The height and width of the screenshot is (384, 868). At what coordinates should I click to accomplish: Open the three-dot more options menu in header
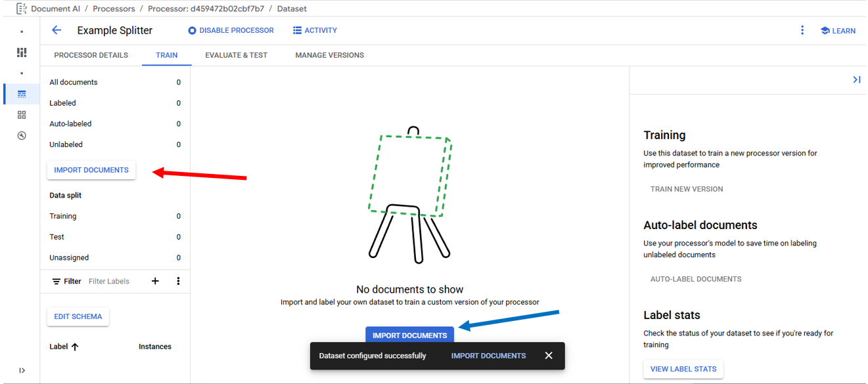tap(802, 30)
